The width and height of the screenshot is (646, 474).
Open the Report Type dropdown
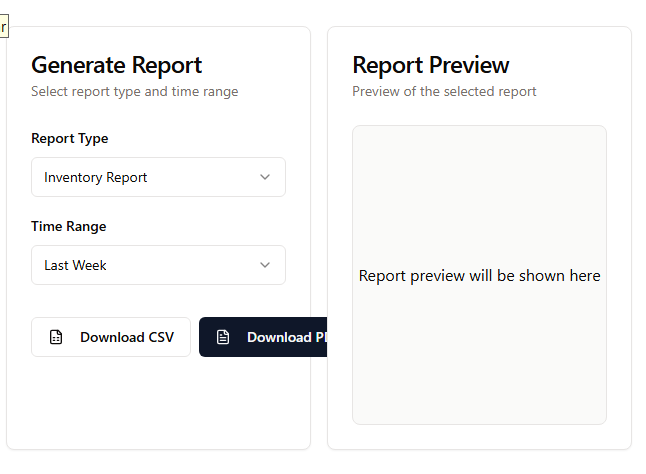(158, 177)
